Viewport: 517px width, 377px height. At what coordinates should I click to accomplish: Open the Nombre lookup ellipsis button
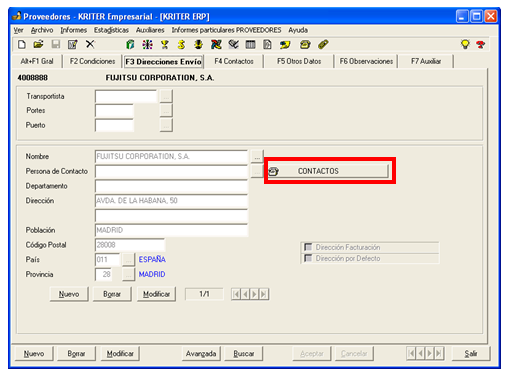[x=257, y=156]
